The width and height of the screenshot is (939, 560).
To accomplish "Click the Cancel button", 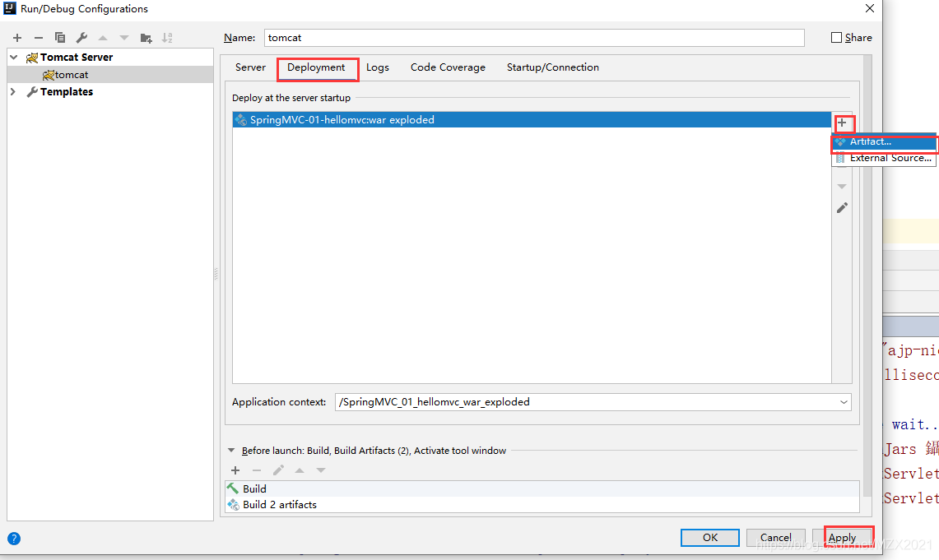I will click(x=775, y=537).
